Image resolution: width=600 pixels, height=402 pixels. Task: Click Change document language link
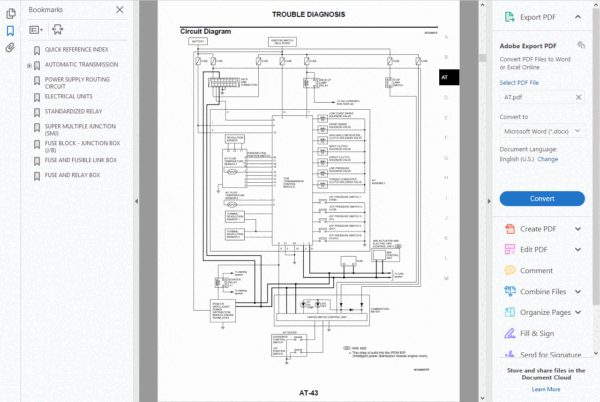[547, 159]
